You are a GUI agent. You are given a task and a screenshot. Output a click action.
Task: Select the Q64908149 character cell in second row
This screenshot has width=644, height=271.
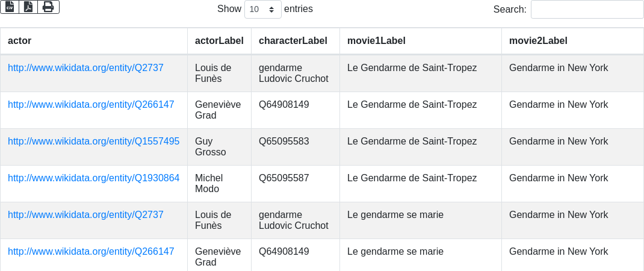[296, 110]
